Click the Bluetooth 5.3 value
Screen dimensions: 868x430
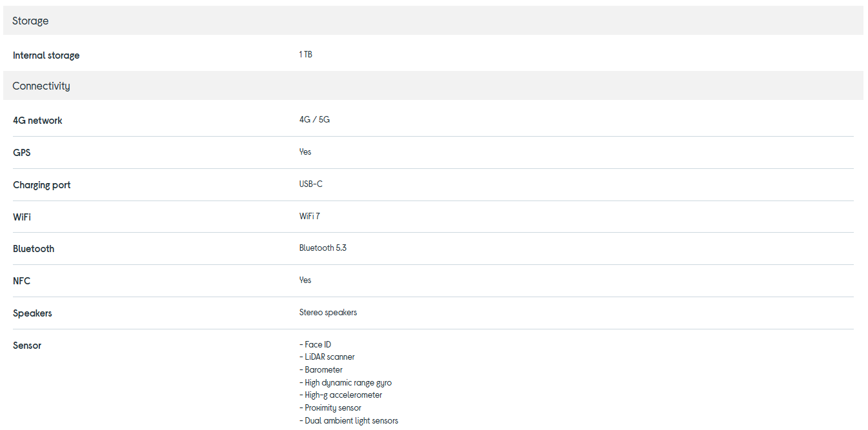(x=323, y=248)
